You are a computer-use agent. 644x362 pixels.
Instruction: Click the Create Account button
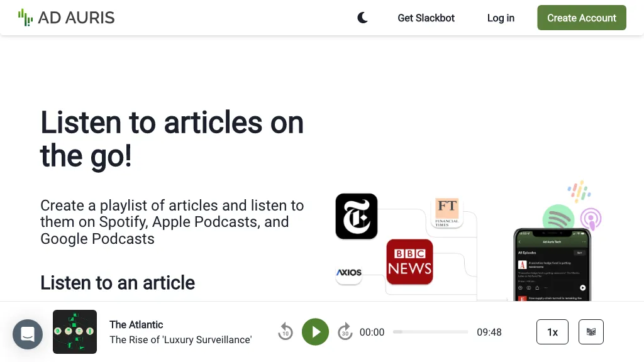click(x=581, y=18)
